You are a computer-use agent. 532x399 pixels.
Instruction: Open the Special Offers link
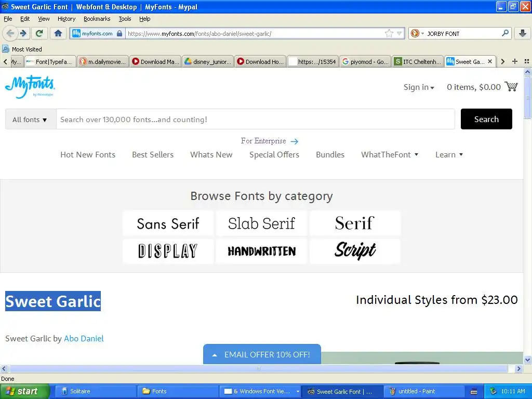[x=274, y=155]
